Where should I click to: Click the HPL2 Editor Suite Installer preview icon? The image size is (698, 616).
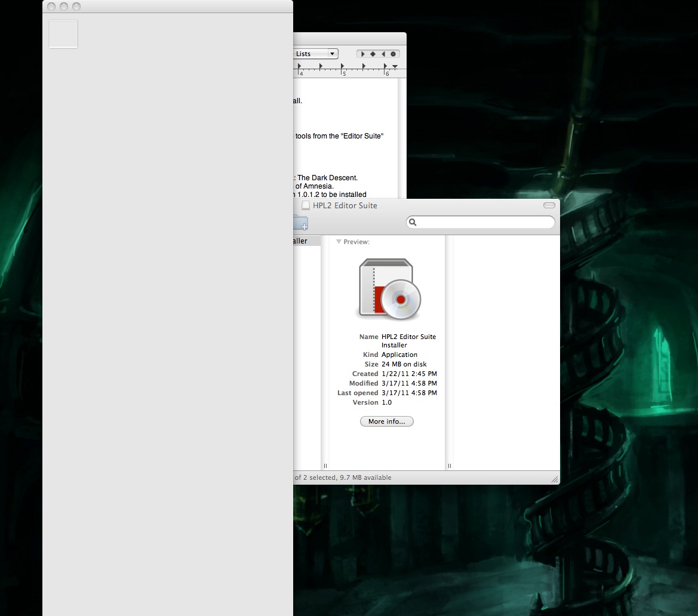pyautogui.click(x=389, y=290)
